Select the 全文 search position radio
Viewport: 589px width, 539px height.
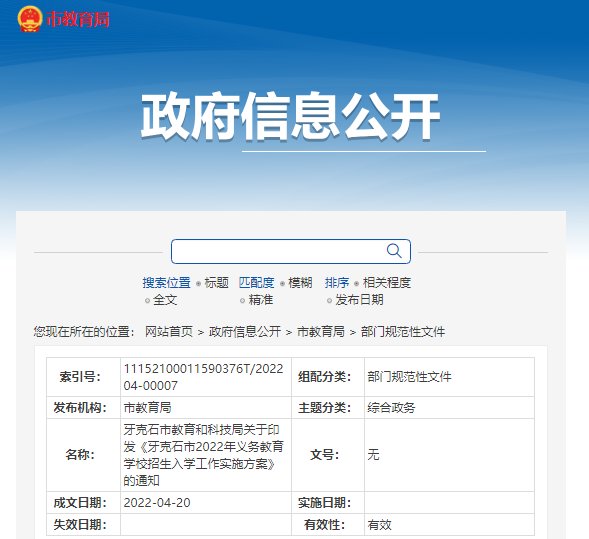tap(147, 300)
